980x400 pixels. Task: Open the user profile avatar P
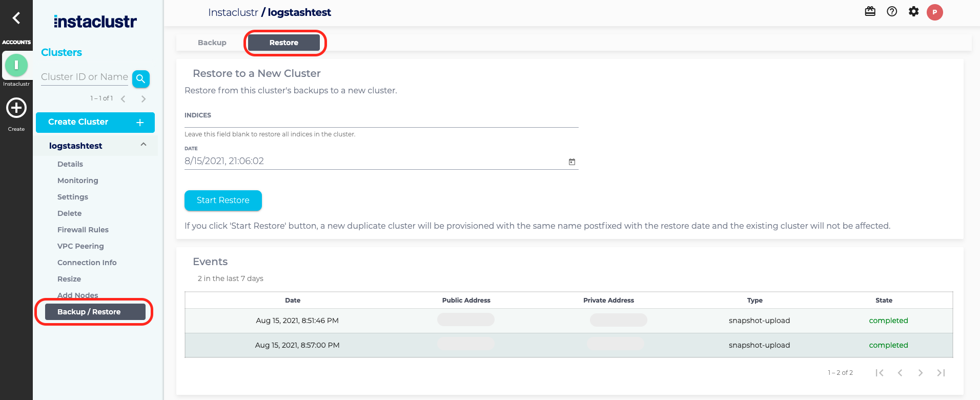(x=935, y=12)
